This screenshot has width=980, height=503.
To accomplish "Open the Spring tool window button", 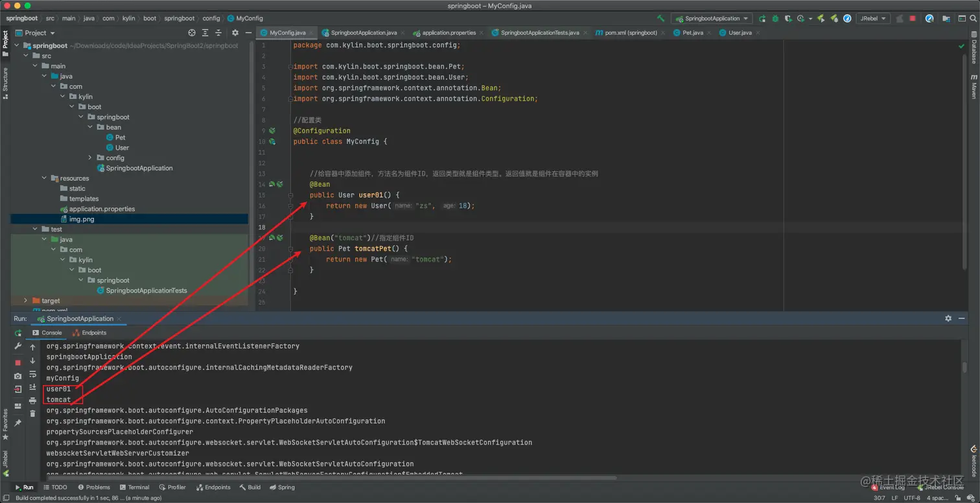I will [282, 487].
